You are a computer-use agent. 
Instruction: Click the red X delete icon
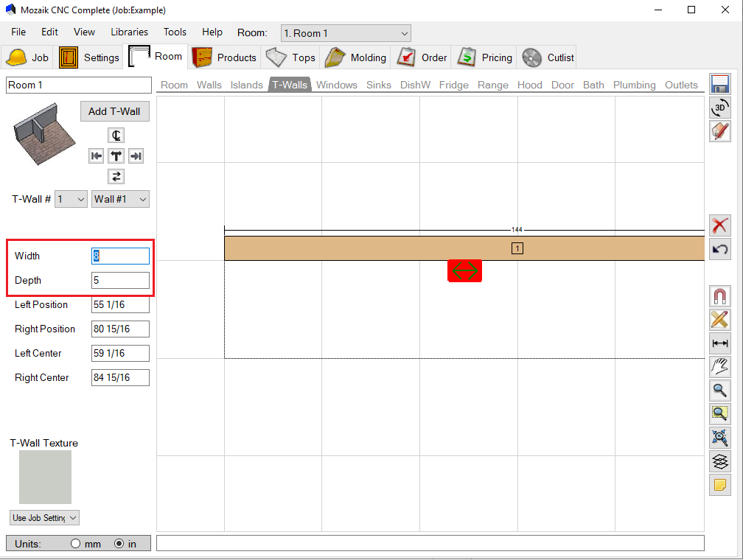[x=720, y=225]
